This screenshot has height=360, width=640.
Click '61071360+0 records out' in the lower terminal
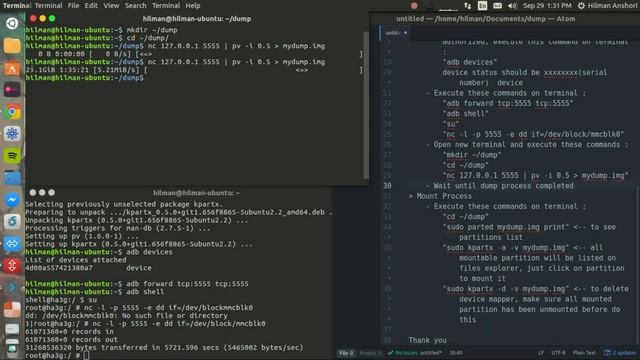71,340
